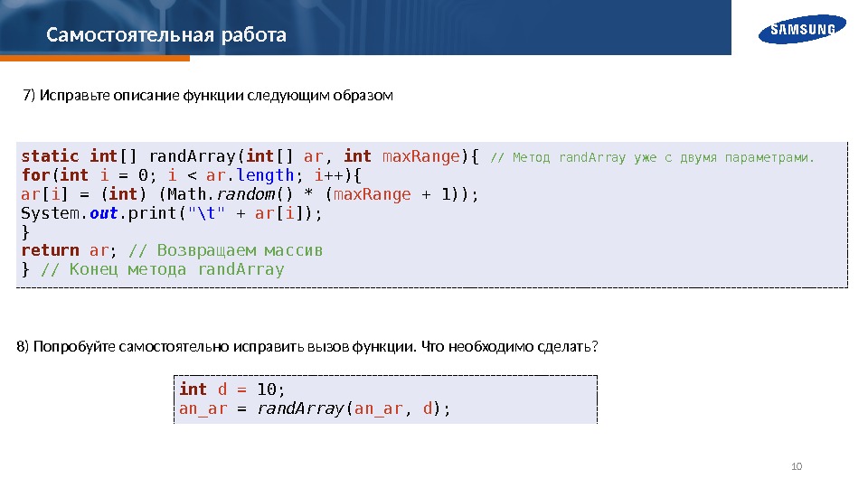Click the "Возвращаем массив" comment
The image size is (868, 488).
[225, 250]
